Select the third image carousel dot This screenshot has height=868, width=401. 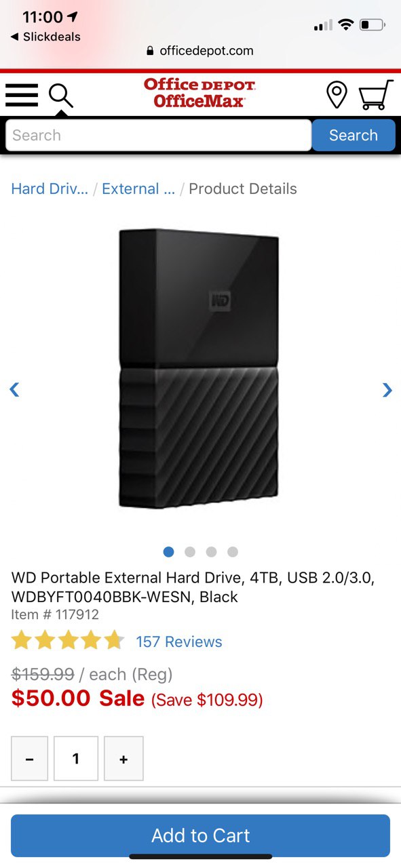(211, 552)
